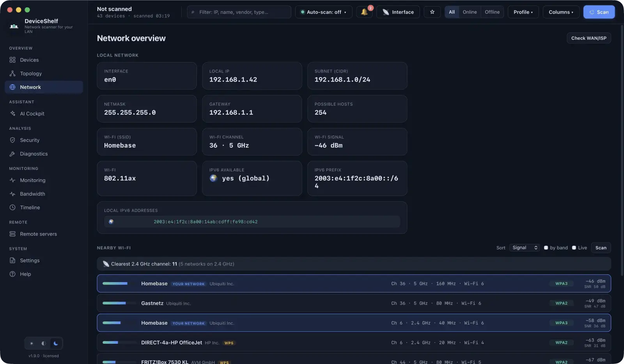Click the Topology icon in sidebar
The image size is (624, 364).
(12, 74)
